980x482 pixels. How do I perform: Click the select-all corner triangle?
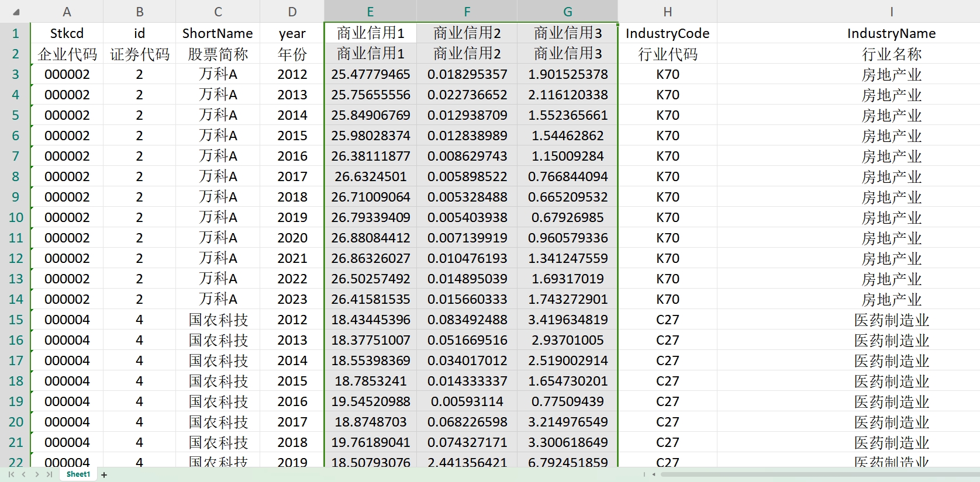(16, 12)
